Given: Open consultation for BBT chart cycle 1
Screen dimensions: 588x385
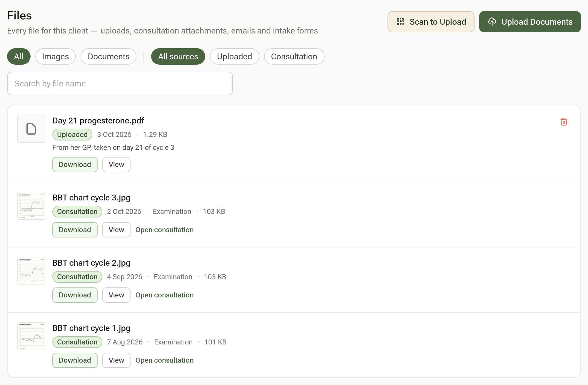Looking at the screenshot, I should (164, 360).
